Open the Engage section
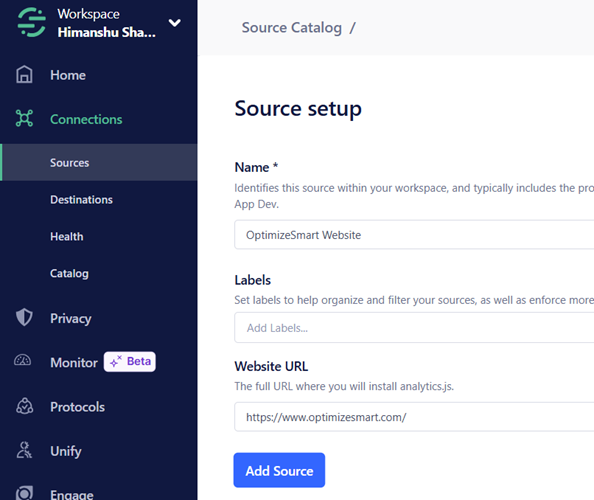The height and width of the screenshot is (500, 594). (x=72, y=495)
